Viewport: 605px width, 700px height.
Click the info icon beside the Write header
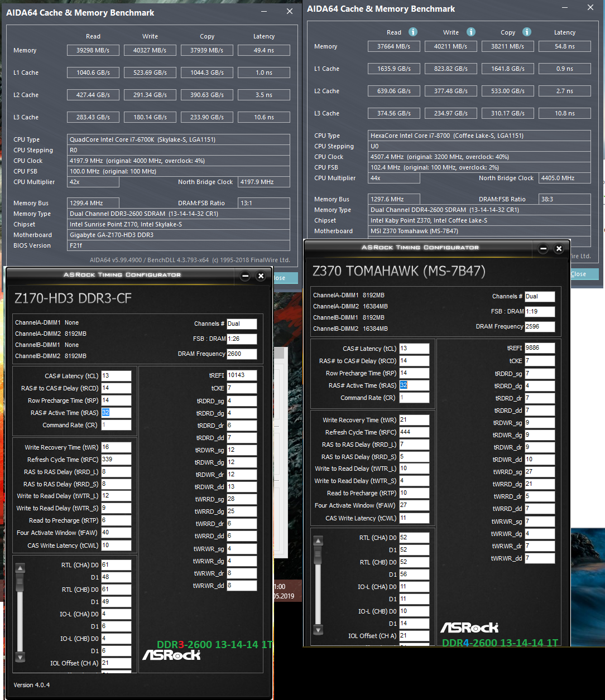click(471, 32)
